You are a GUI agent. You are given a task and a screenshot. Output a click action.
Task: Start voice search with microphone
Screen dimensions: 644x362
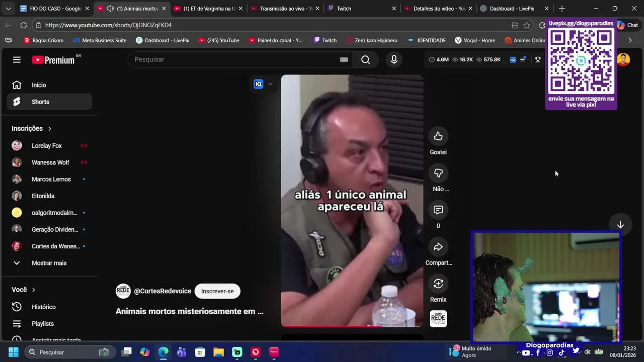[x=394, y=59]
